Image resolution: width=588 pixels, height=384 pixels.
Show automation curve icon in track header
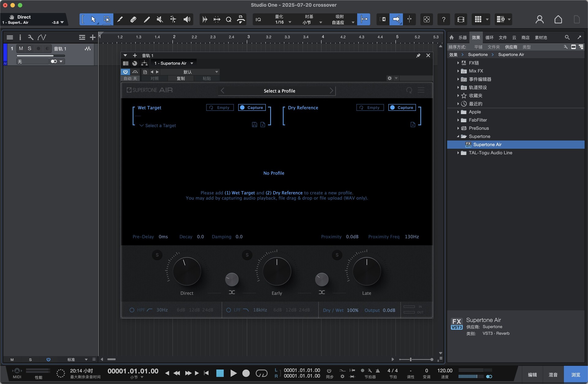click(42, 37)
